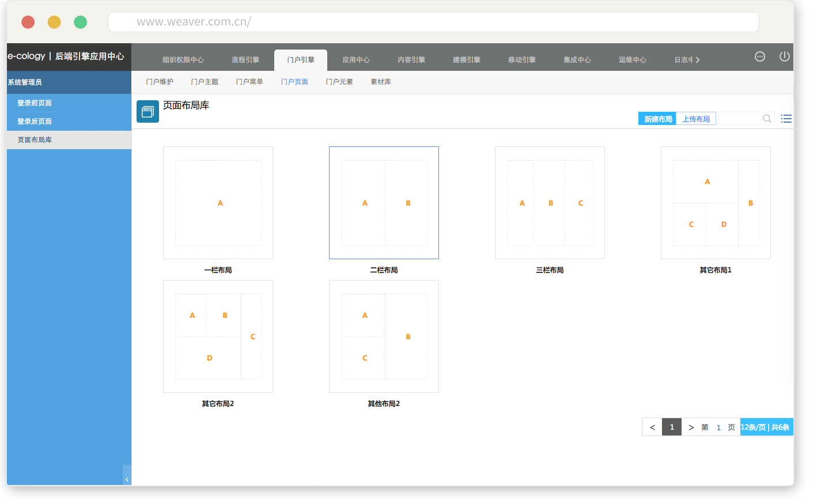Open the more options ellipsis icon
Screen dimensions: 821x504
tap(760, 56)
